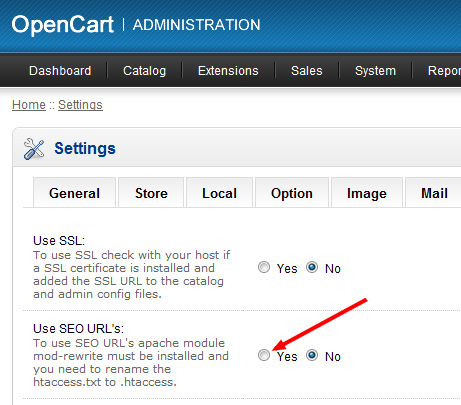
Task: Open the Extensions menu
Action: pos(228,71)
